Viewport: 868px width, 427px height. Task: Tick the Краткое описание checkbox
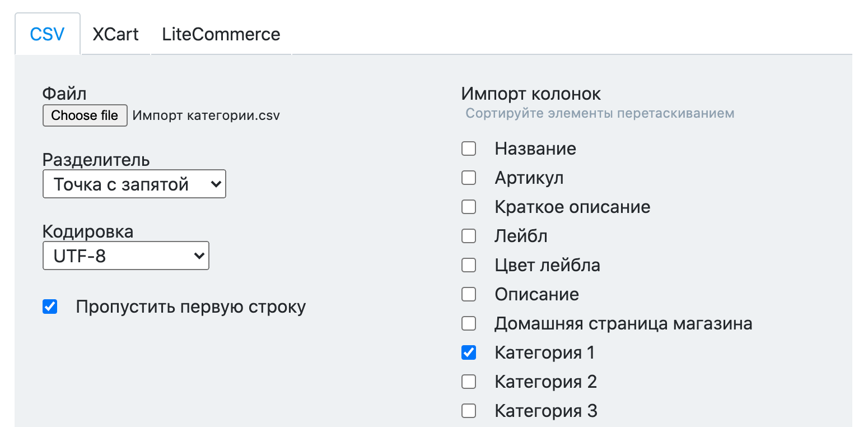469,207
